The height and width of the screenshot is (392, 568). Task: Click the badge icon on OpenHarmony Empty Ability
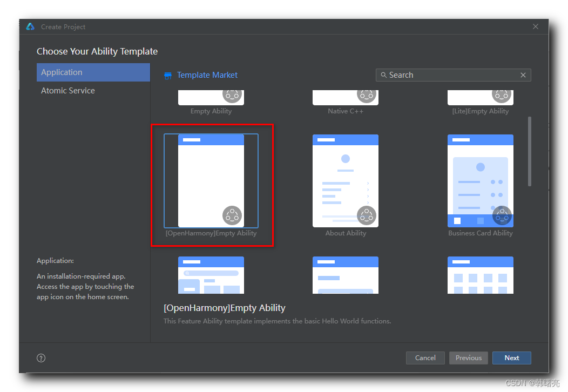(x=232, y=215)
